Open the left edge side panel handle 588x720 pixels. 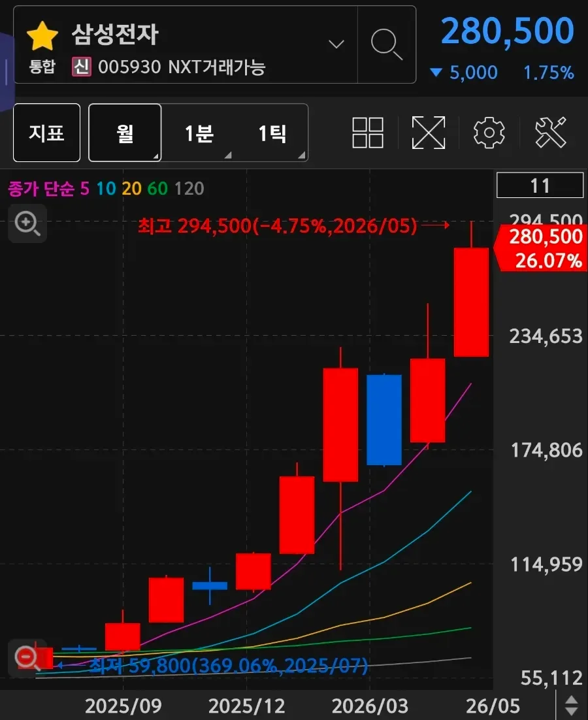pos(7,72)
